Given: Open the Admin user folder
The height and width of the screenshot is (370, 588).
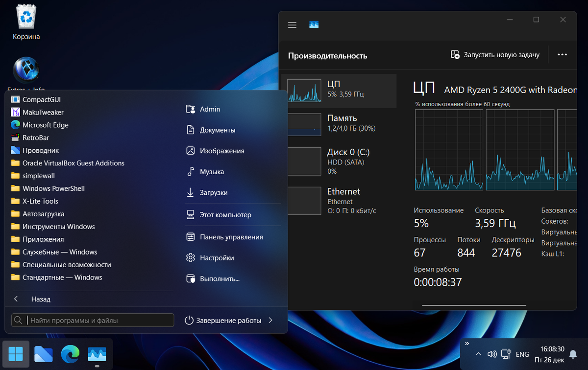Looking at the screenshot, I should click(203, 109).
